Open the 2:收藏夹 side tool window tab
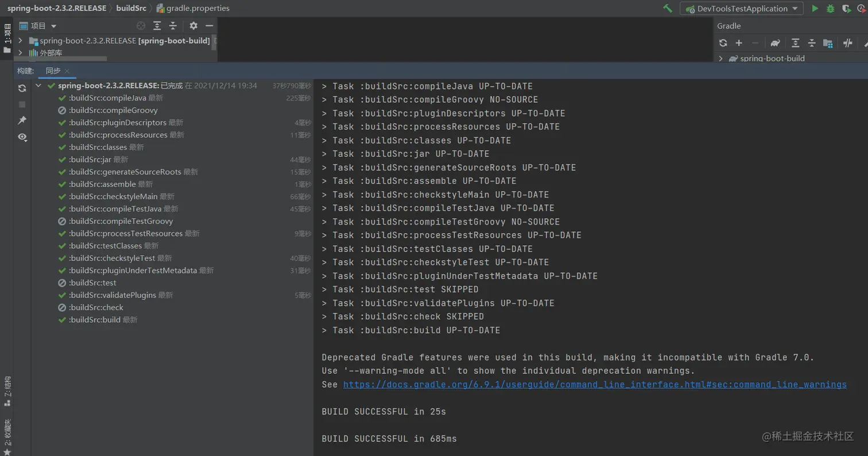The image size is (868, 456). pyautogui.click(x=7, y=436)
